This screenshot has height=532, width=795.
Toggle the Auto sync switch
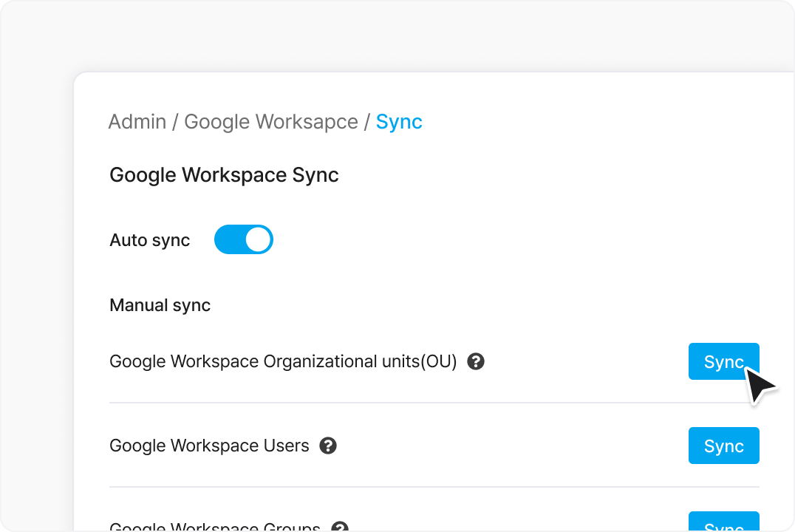coord(243,239)
